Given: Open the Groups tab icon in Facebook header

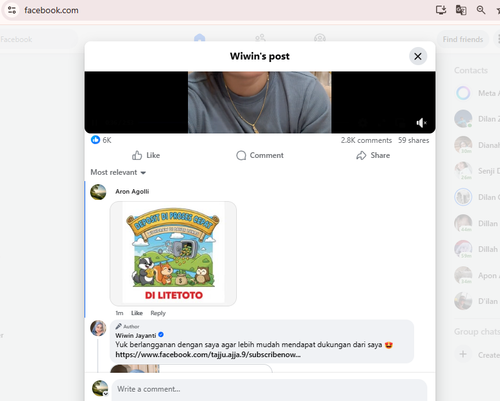Looking at the screenshot, I should pos(320,38).
